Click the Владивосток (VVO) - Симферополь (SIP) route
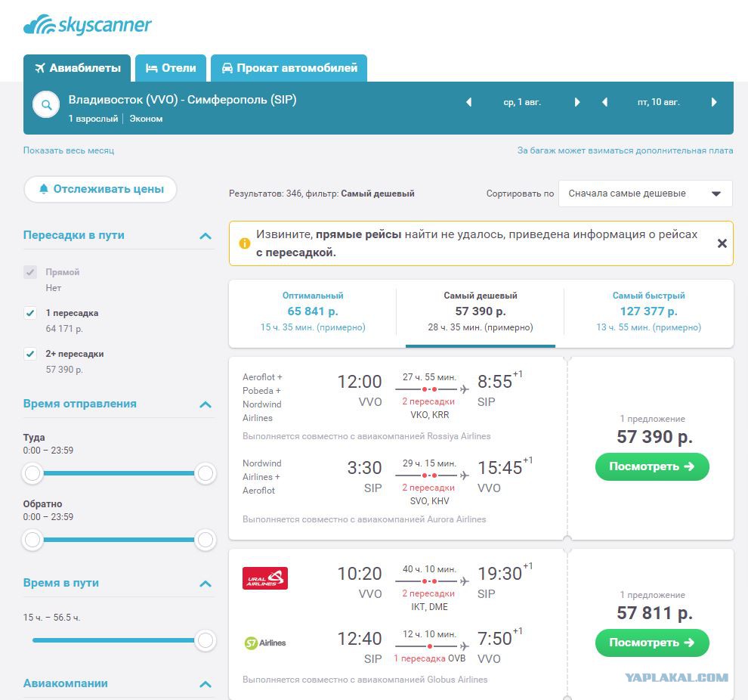 [x=182, y=100]
